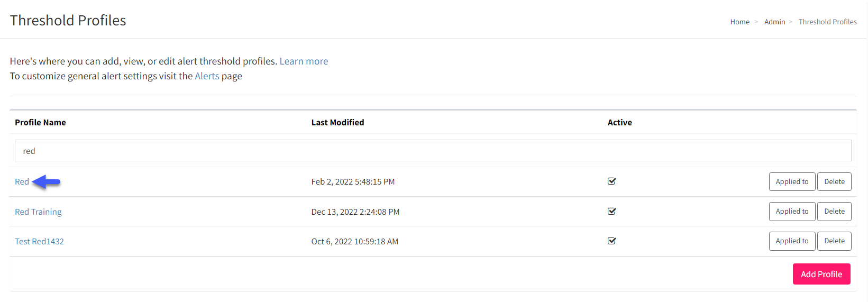Delete the Red profile
Image resolution: width=868 pixels, height=302 pixels.
[x=834, y=181]
